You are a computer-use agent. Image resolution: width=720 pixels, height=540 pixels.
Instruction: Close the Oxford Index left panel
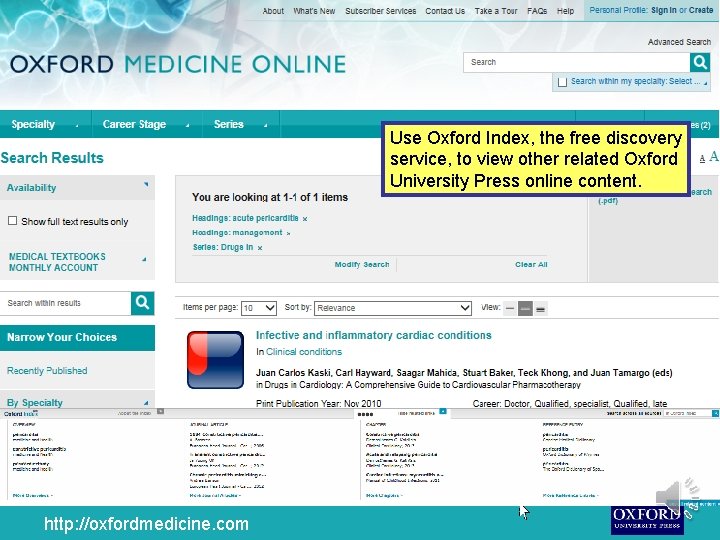pos(160,411)
